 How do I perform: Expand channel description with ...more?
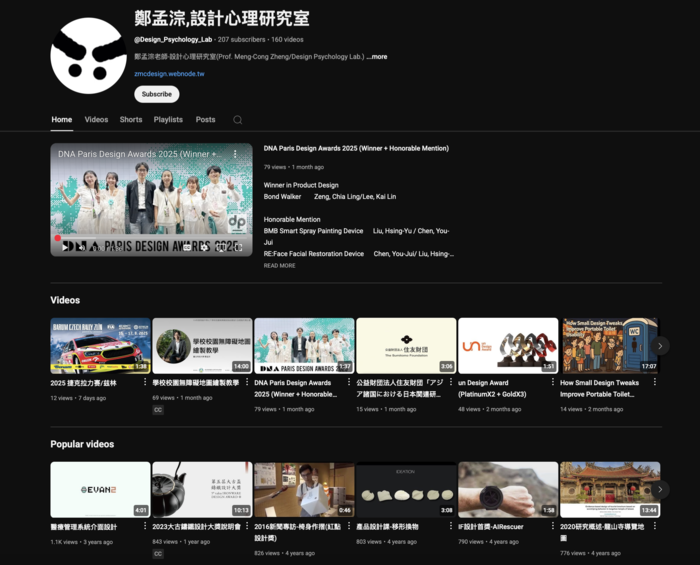click(x=377, y=57)
